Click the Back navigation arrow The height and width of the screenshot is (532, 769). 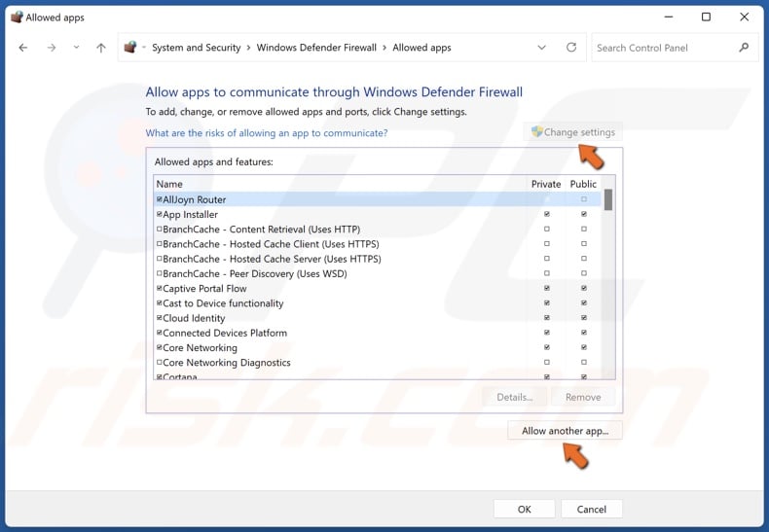click(x=24, y=48)
